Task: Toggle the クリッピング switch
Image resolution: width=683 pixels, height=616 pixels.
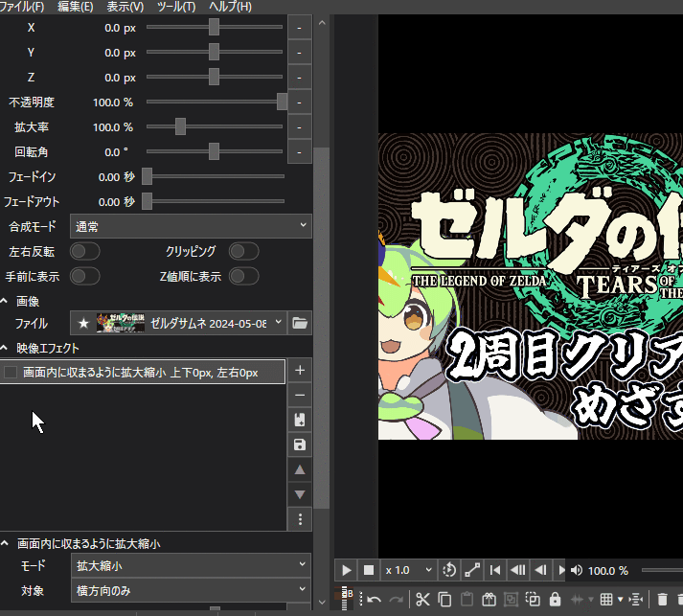Action: tap(244, 251)
